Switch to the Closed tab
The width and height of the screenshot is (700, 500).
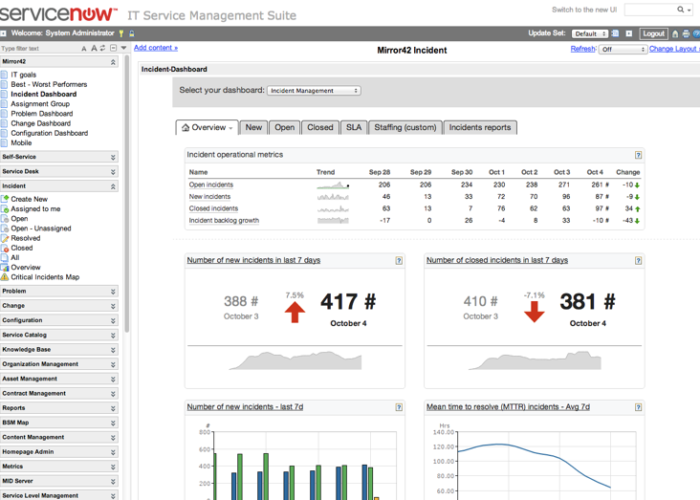pyautogui.click(x=320, y=128)
